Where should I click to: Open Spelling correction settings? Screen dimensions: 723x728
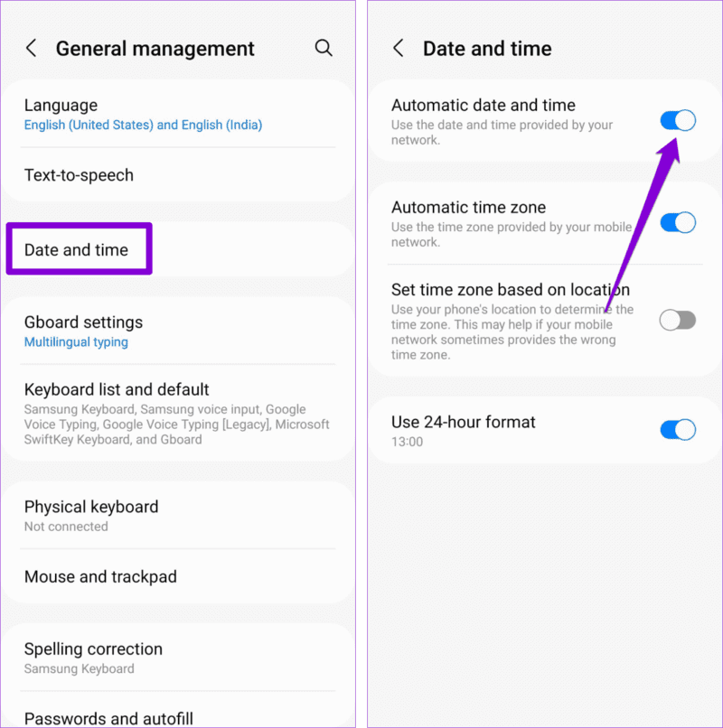click(x=178, y=658)
